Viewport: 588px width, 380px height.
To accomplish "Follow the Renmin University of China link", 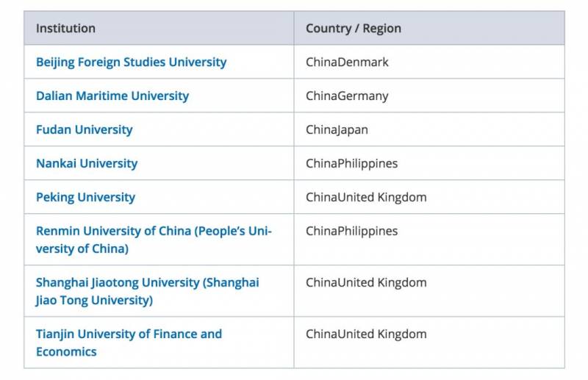I will [154, 240].
